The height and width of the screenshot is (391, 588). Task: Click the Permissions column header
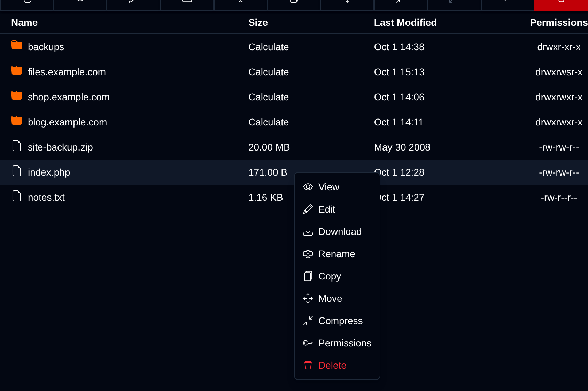coord(559,22)
